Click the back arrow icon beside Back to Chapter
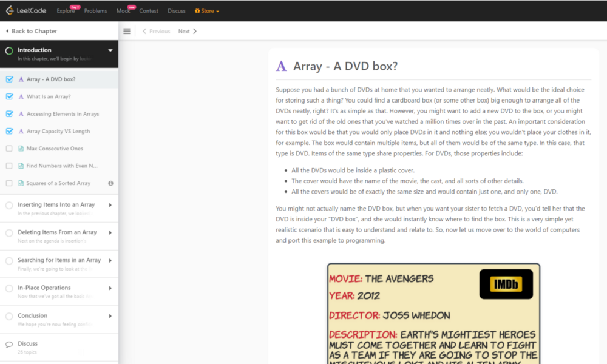 click(x=7, y=31)
